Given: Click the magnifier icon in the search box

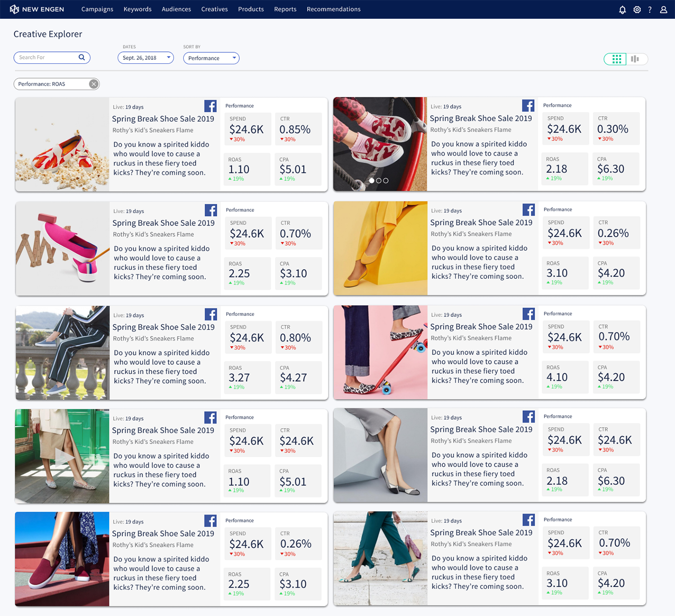Looking at the screenshot, I should coord(82,57).
